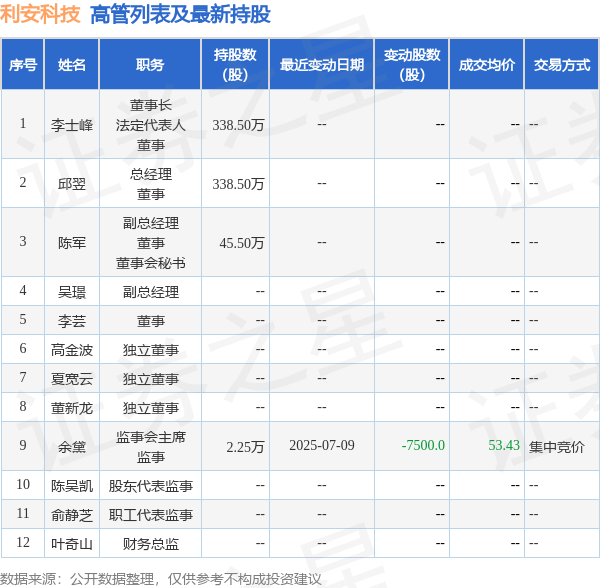The image size is (600, 588).
Task: Select the 职务 column header
Action: click(x=150, y=64)
